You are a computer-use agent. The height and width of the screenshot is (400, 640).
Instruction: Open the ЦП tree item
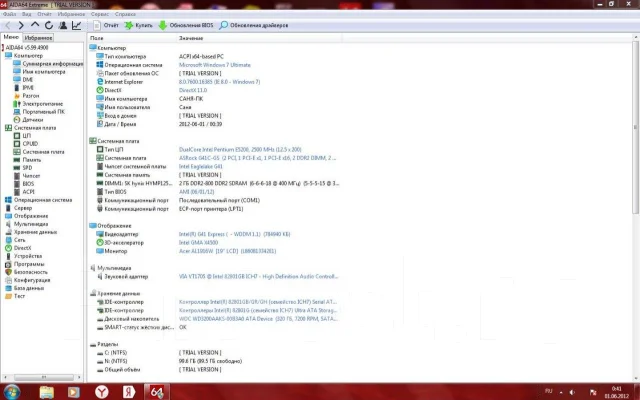(27, 136)
